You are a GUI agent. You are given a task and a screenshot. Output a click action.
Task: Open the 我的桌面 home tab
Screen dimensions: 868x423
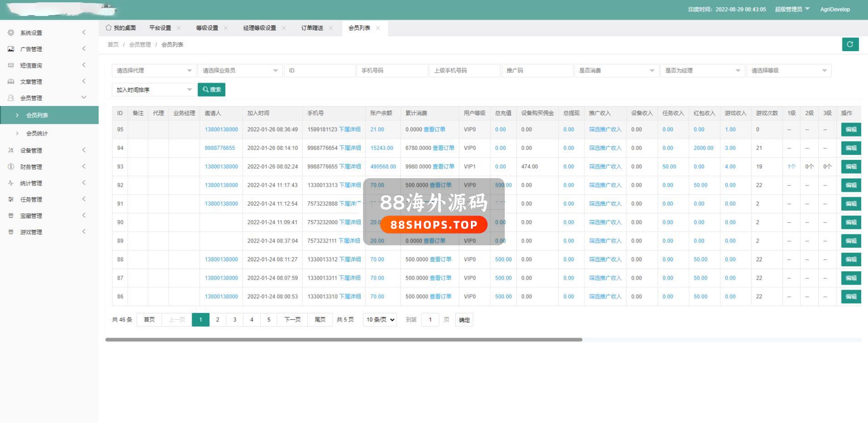121,28
